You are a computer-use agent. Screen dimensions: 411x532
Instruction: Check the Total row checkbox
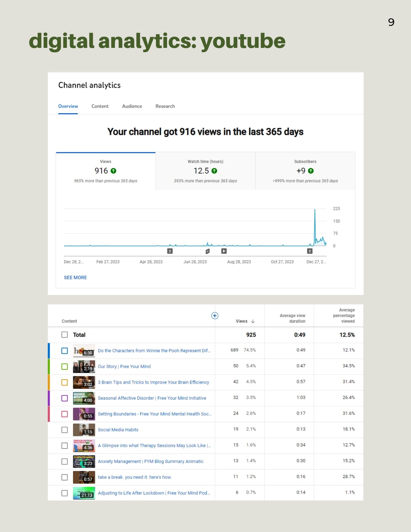tap(65, 335)
